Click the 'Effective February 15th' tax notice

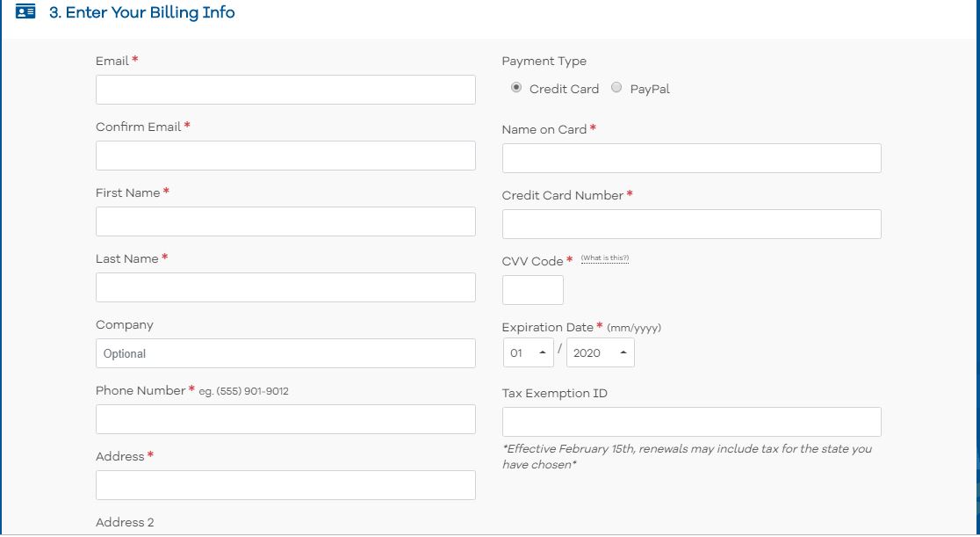pyautogui.click(x=687, y=457)
